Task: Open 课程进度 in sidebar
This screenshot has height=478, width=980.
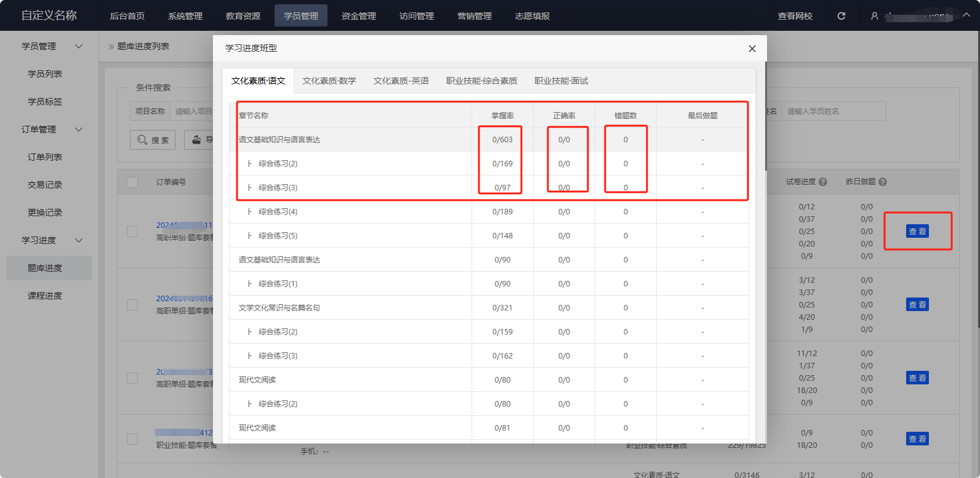Action: tap(45, 296)
